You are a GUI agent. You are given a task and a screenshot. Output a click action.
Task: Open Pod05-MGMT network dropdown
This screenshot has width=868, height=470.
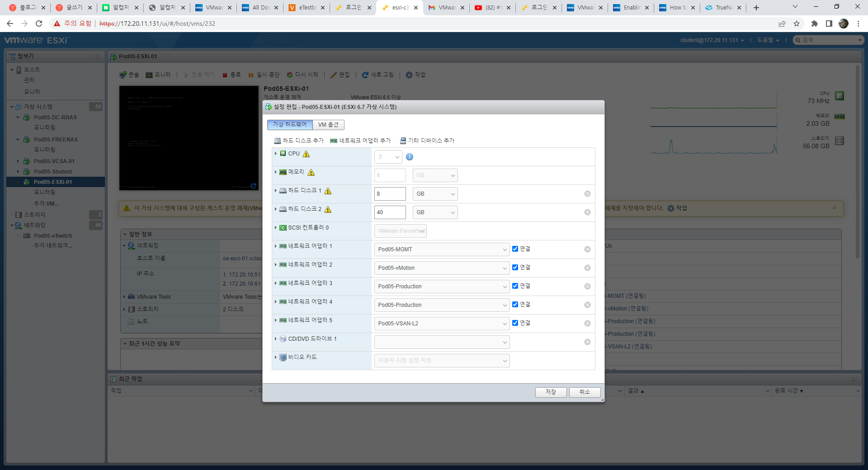click(x=442, y=249)
